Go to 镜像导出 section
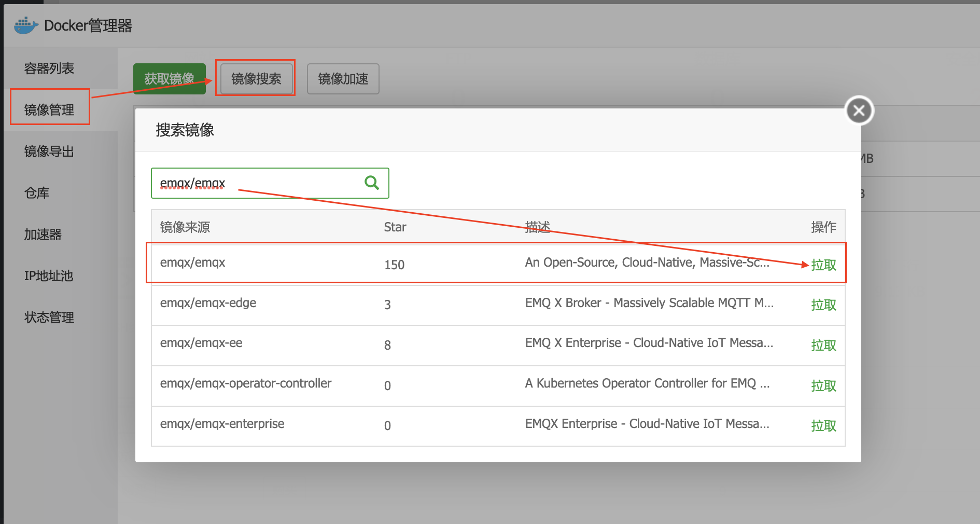The image size is (980, 524). coord(49,151)
